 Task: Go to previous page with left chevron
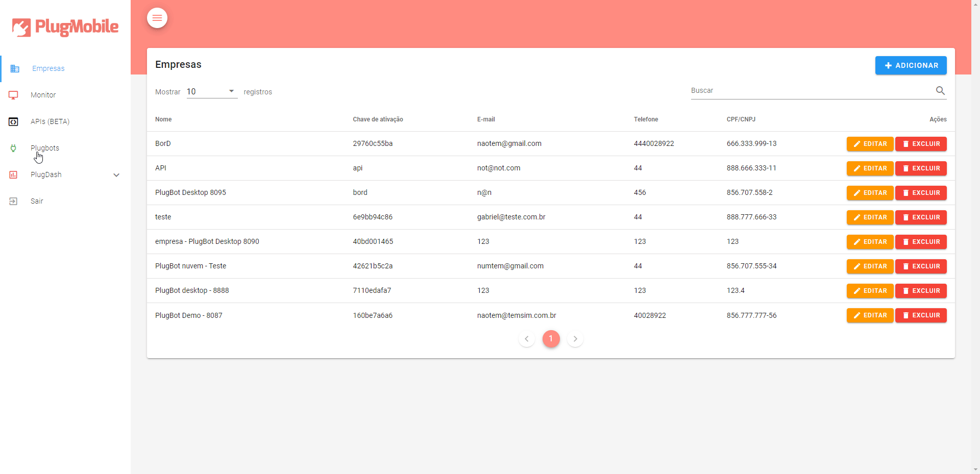[527, 339]
